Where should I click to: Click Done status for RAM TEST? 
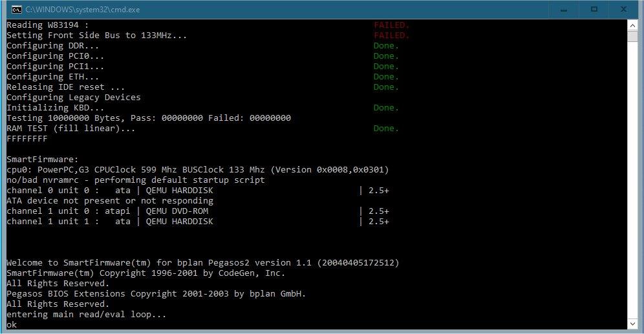pos(386,129)
